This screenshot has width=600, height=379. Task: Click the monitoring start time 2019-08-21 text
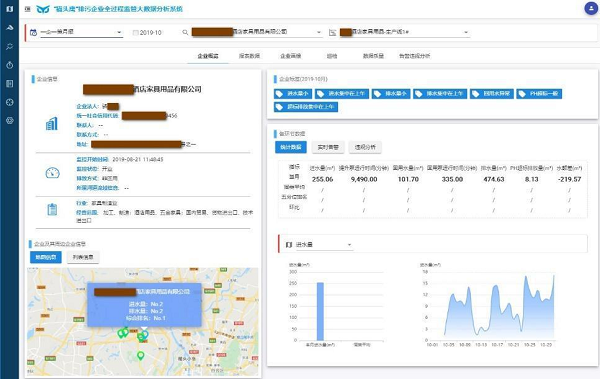[x=137, y=159]
